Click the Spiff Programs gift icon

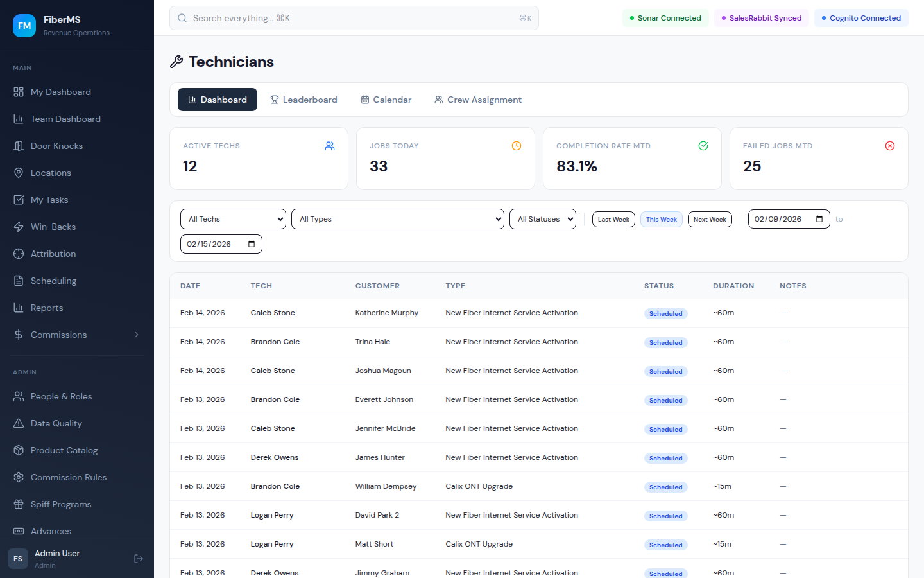point(19,504)
